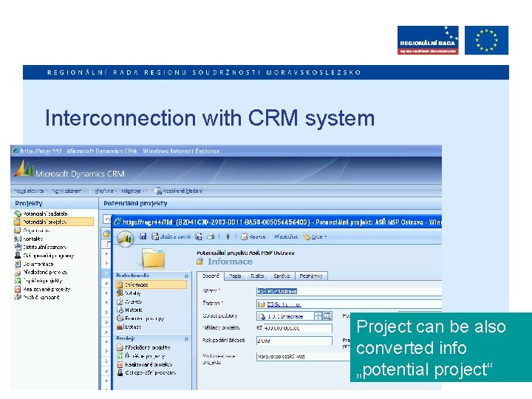Open Historie in the Podrobnosti panel
Image resolution: width=532 pixels, height=399 pixels.
[x=133, y=310]
